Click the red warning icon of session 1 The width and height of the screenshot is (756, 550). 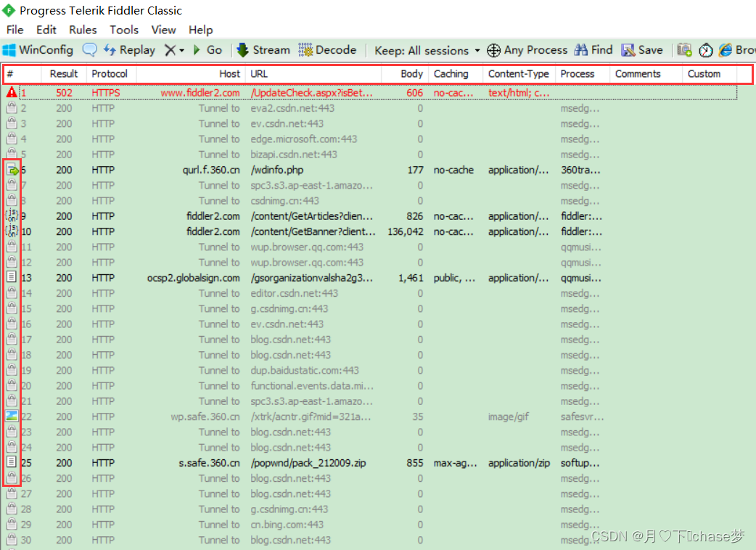tap(12, 93)
